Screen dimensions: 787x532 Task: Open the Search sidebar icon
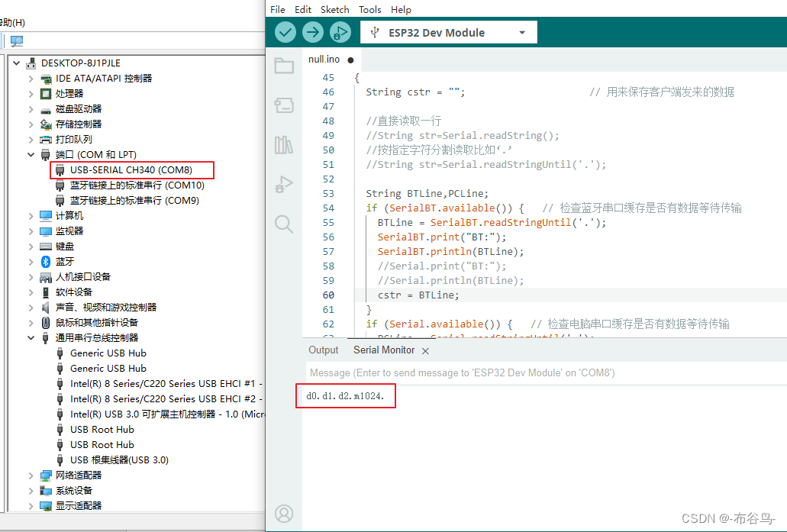tap(284, 224)
